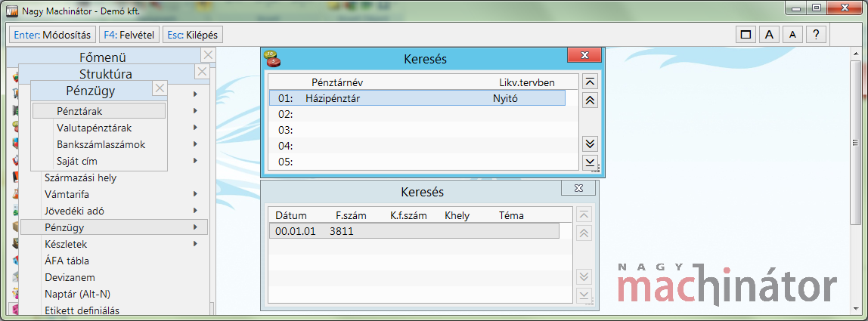Select Saját cím menu item
Viewport: 868px width, 321px height.
click(x=77, y=161)
